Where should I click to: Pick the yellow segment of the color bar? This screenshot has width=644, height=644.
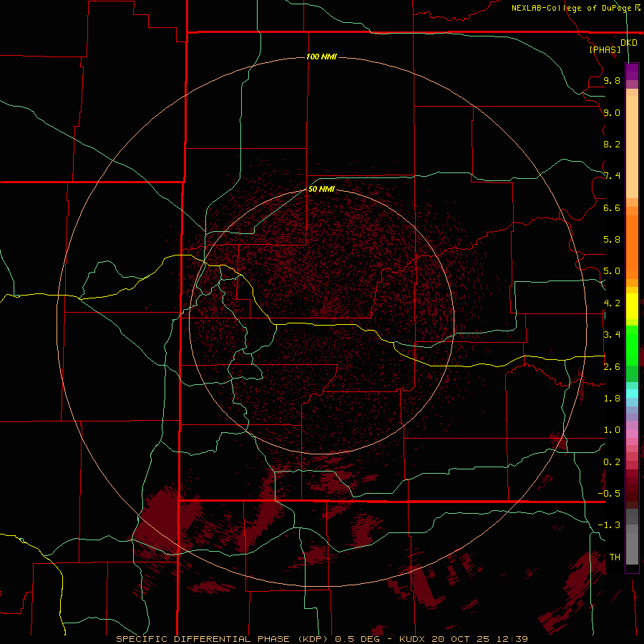click(x=632, y=306)
